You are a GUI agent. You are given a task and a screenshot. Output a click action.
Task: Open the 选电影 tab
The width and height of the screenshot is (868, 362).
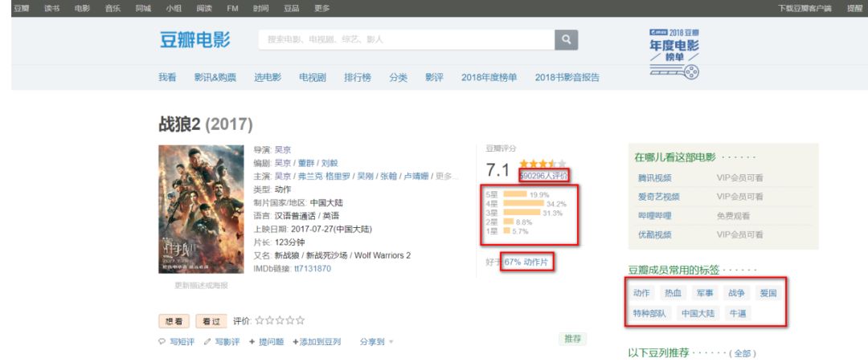pos(268,77)
